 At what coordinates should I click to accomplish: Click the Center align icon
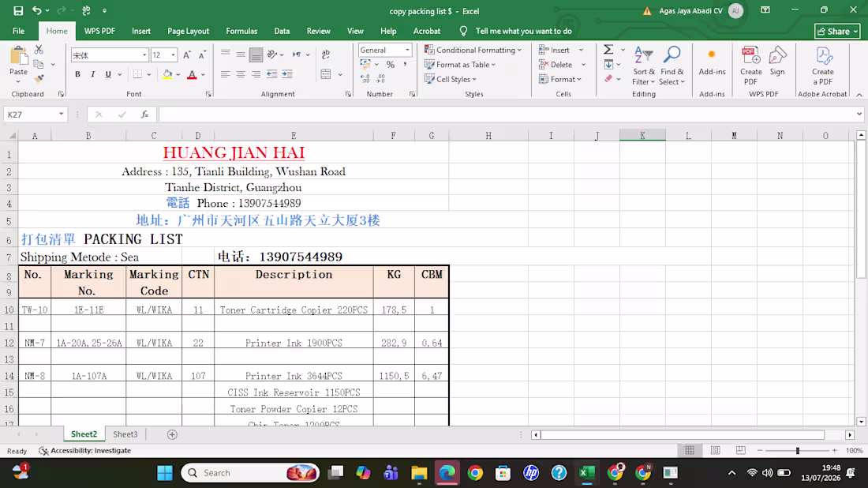[240, 74]
